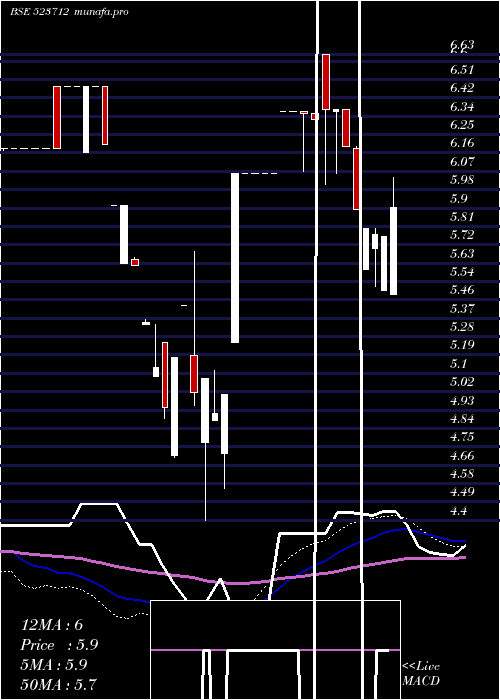Select the 5.46 price axis label
500x700 pixels.
462,290
